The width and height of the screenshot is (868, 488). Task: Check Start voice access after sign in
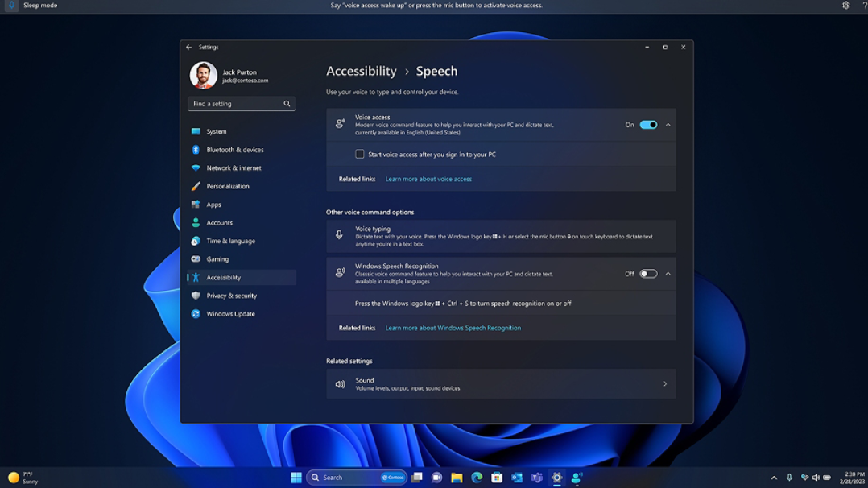click(360, 154)
